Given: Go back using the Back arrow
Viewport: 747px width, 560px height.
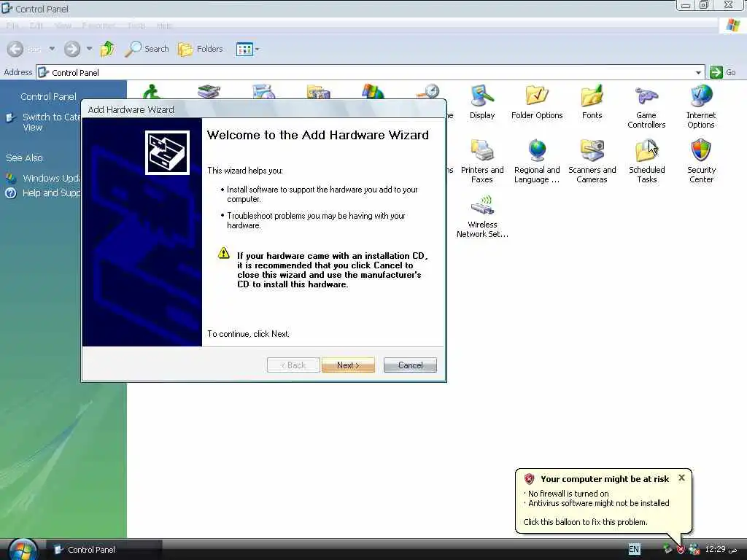Looking at the screenshot, I should [15, 49].
